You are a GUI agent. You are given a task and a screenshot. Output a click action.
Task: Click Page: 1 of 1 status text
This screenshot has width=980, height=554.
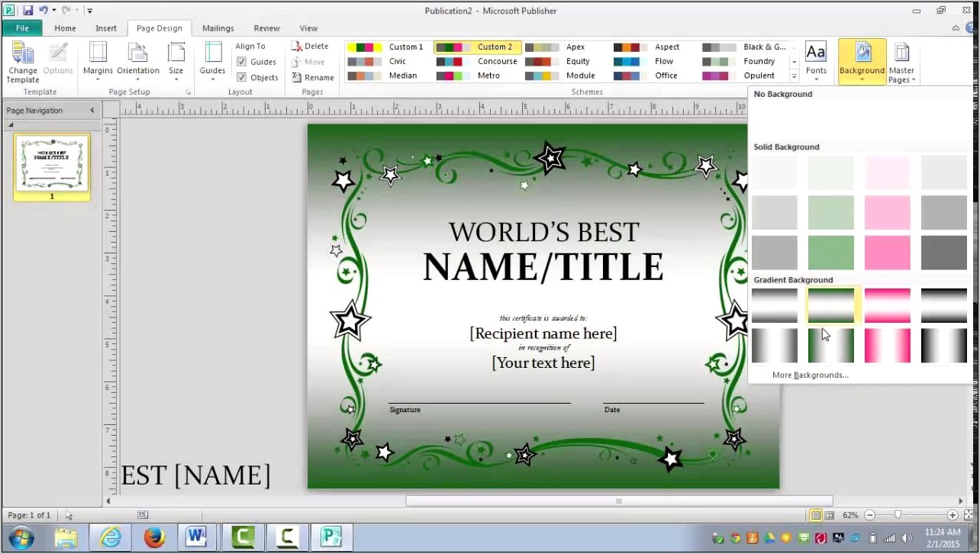(x=29, y=515)
